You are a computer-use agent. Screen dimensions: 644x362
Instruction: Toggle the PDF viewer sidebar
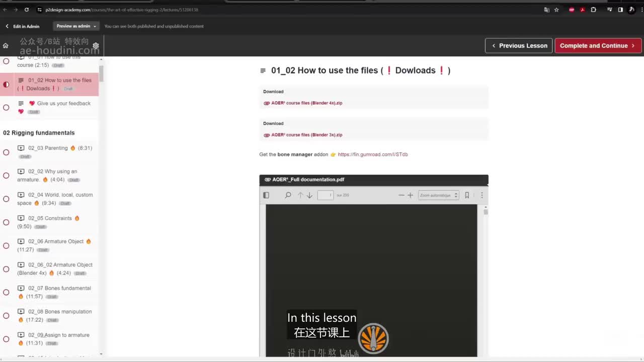point(266,195)
